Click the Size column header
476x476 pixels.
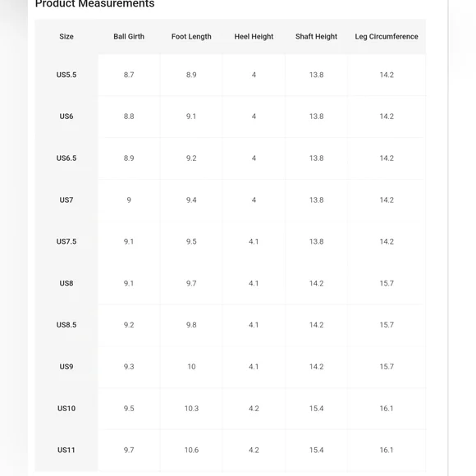[66, 36]
